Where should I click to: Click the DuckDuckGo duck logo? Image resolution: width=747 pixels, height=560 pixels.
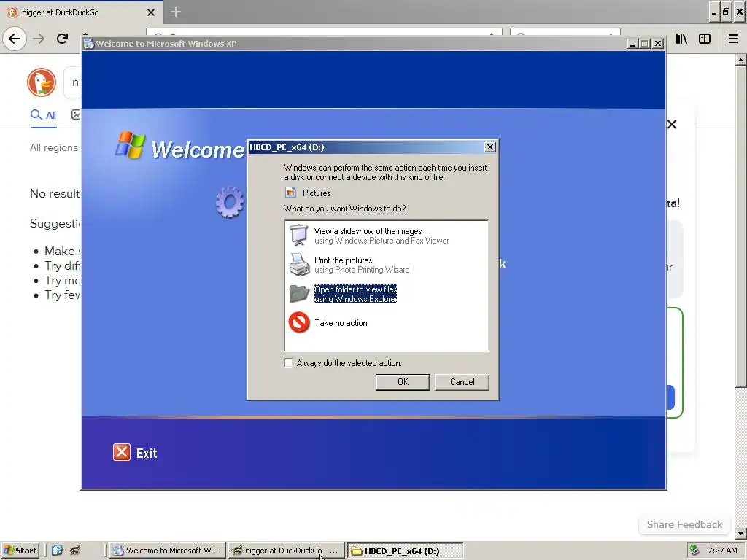[42, 82]
